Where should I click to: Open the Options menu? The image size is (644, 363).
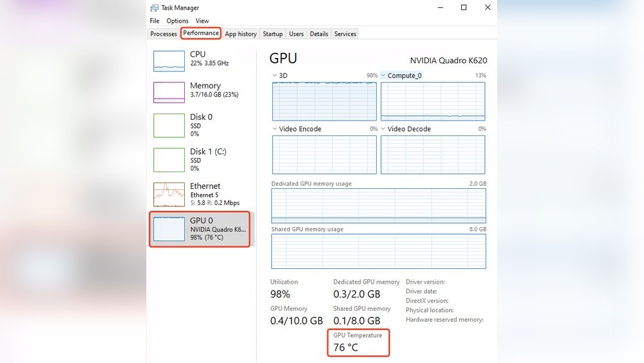pyautogui.click(x=177, y=21)
